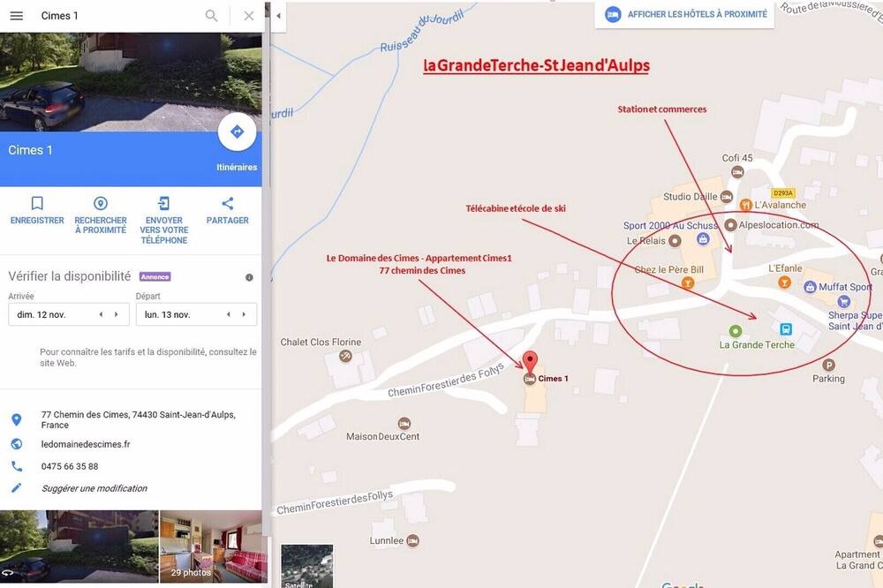Select the Cimes 1 red map pin

[530, 361]
